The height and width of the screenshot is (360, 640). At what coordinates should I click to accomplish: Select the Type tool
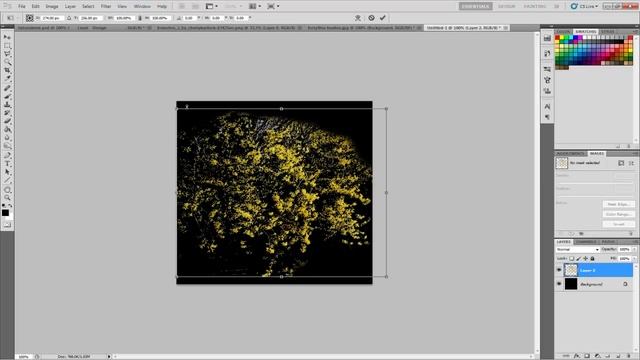(x=7, y=164)
